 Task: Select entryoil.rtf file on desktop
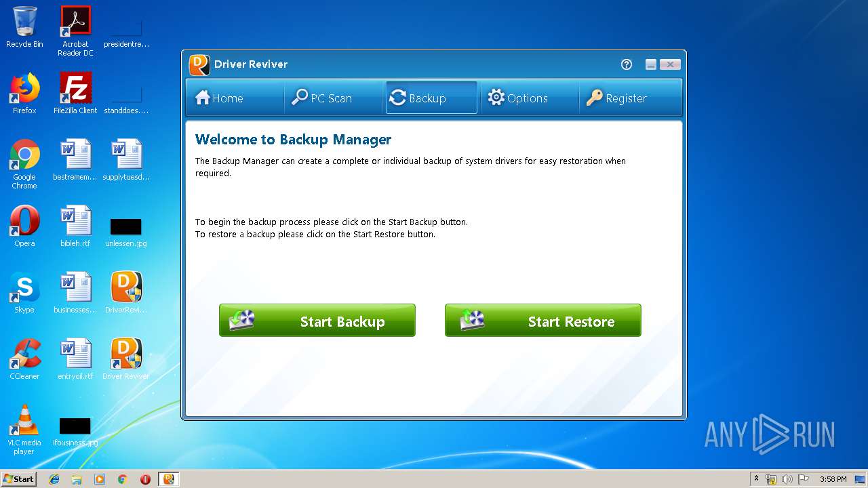[75, 359]
